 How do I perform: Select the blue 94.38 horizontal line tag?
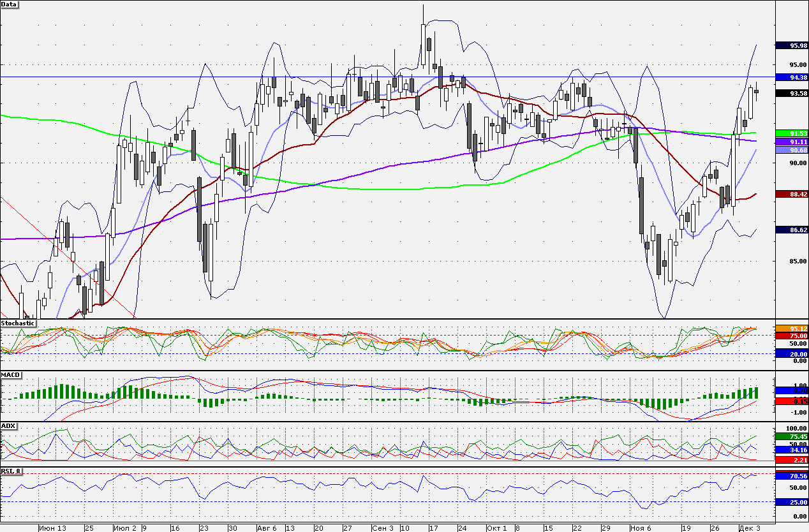791,77
